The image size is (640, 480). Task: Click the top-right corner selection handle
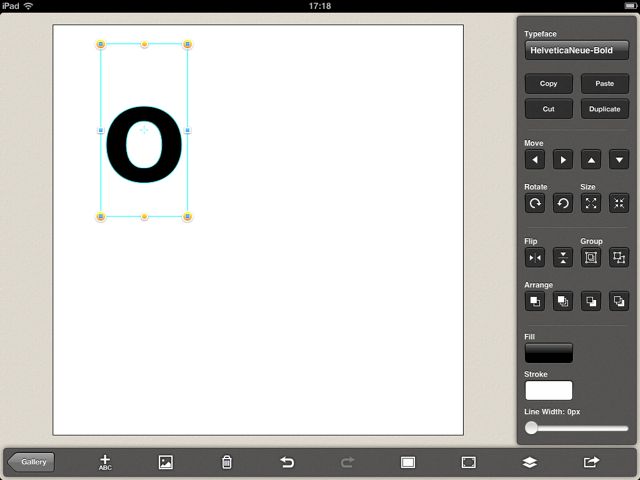click(187, 44)
